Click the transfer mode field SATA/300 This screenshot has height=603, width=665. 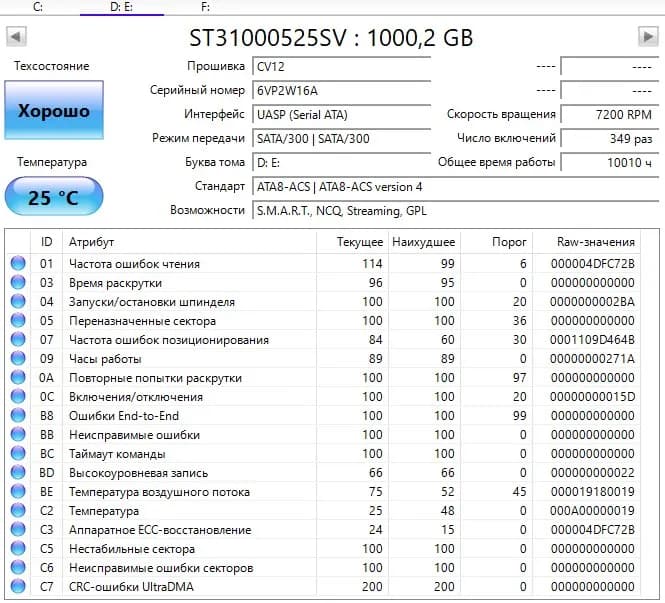(341, 139)
